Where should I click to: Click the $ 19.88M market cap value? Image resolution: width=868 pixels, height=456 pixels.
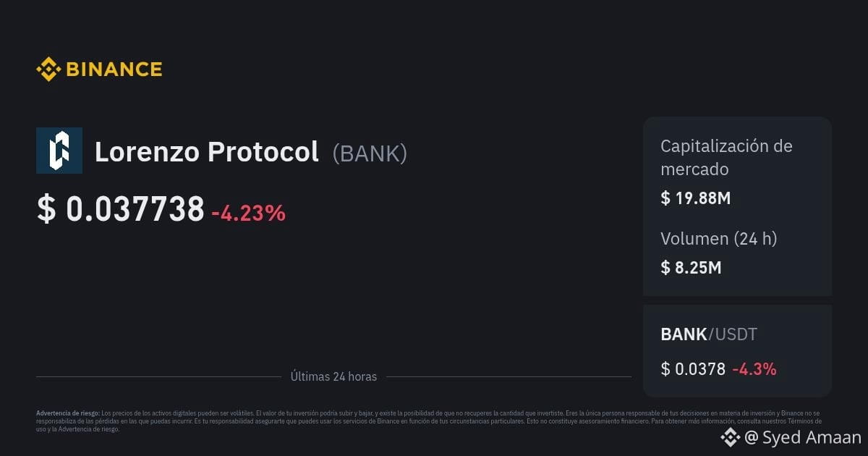(696, 198)
